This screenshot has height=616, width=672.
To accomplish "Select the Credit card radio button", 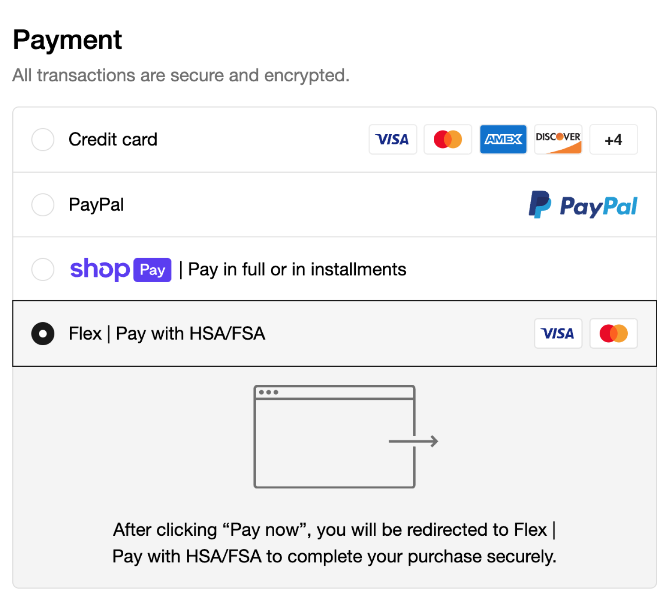I will [x=43, y=140].
